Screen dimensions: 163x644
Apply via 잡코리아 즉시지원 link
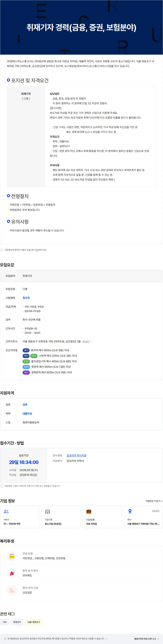pos(76,455)
